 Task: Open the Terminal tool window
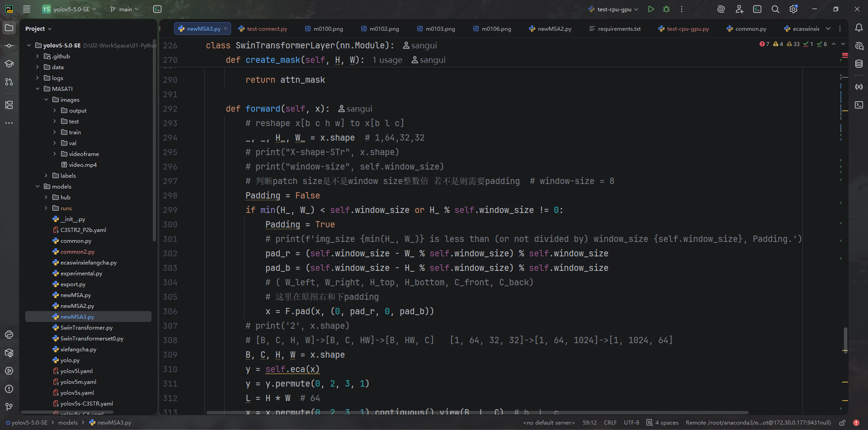point(859,105)
